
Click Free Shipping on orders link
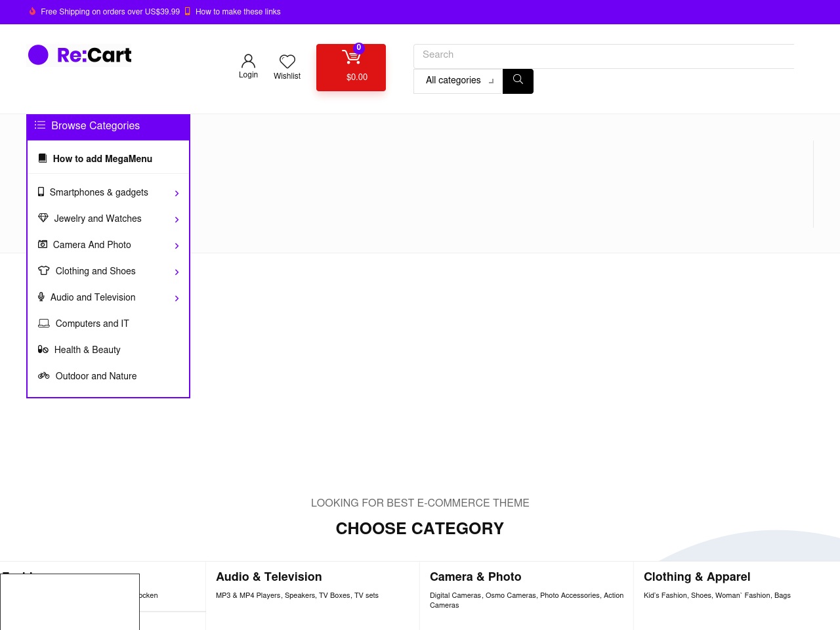tap(110, 12)
